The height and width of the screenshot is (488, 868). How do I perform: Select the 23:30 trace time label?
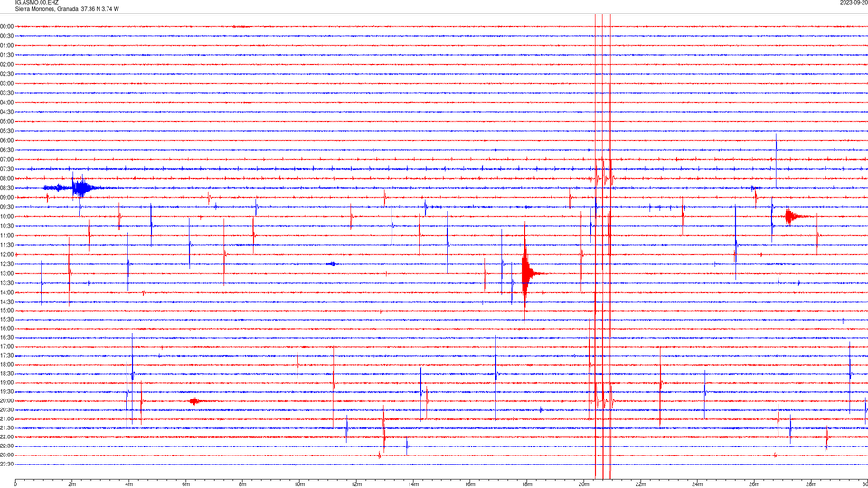(6, 465)
